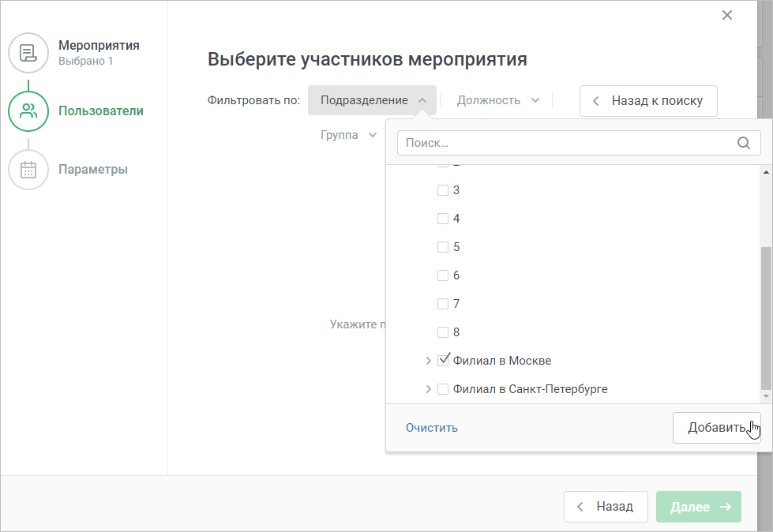
Task: Check the box for department 5
Action: pos(443,247)
